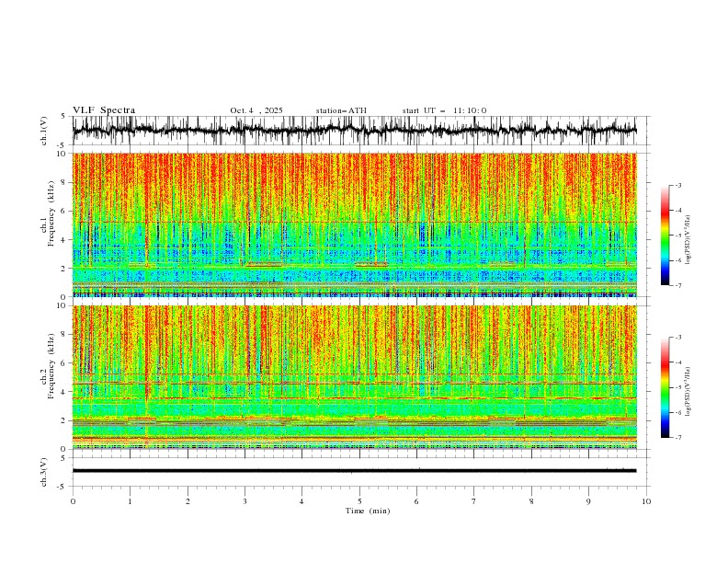728x563 pixels.
Task: Click the date text 'Oct. 4 , 2025'
Action: pyautogui.click(x=256, y=110)
